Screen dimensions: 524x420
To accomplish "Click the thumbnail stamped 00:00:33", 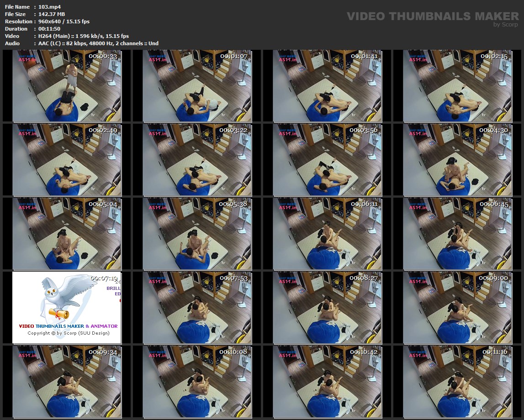I will tap(67, 86).
